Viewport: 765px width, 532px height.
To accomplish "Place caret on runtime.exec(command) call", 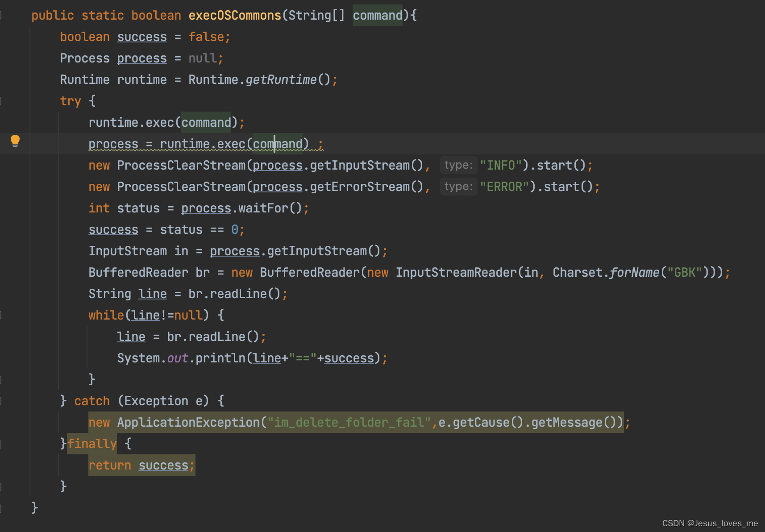I will point(165,122).
